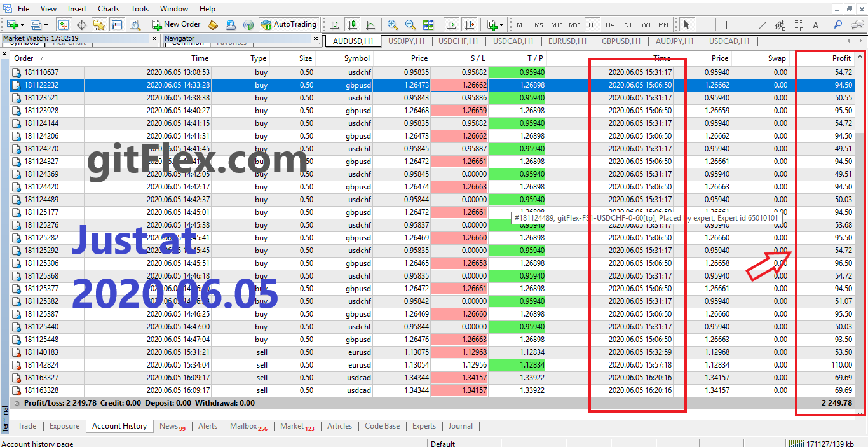This screenshot has height=447, width=868.
Task: Open the Tools menu
Action: (140, 9)
